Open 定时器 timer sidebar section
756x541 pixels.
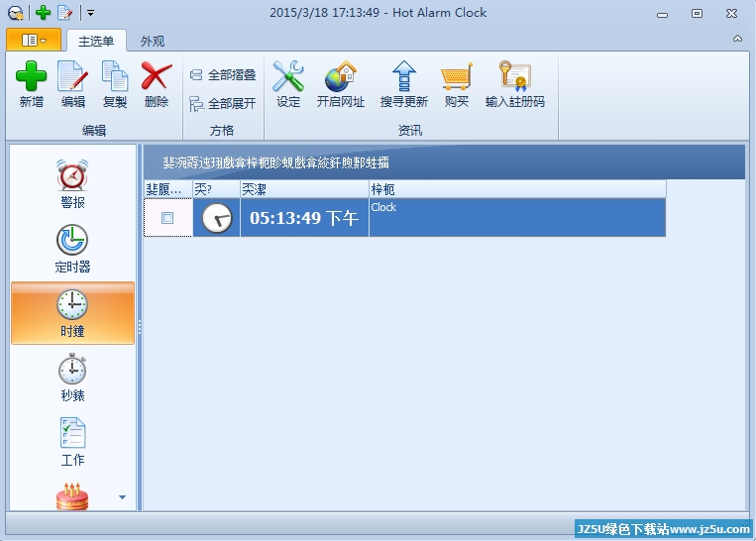(x=72, y=249)
